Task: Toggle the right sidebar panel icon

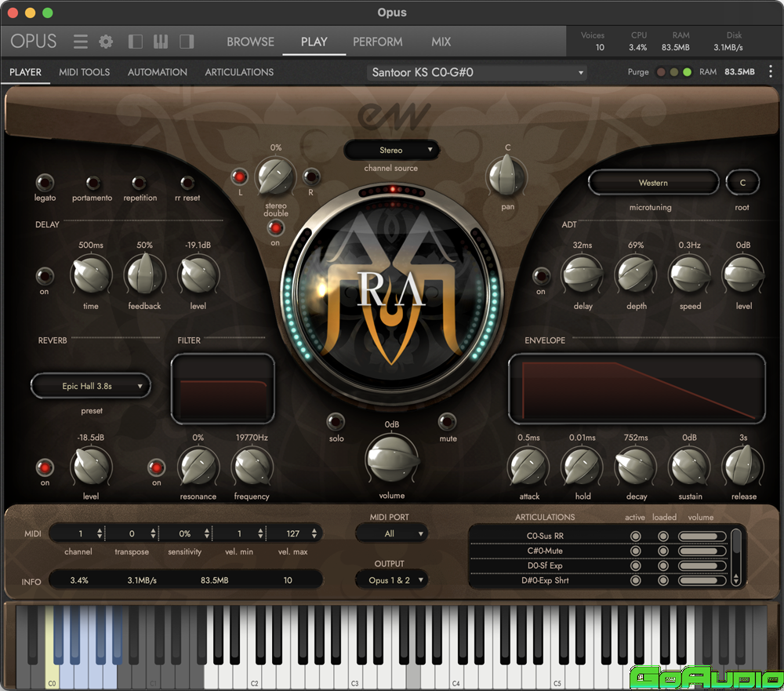Action: pyautogui.click(x=187, y=42)
